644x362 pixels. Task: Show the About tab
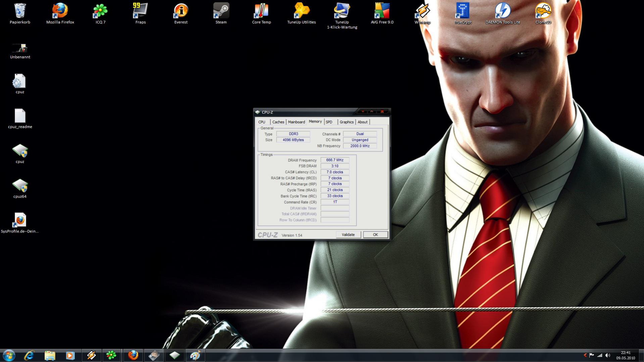(x=362, y=122)
